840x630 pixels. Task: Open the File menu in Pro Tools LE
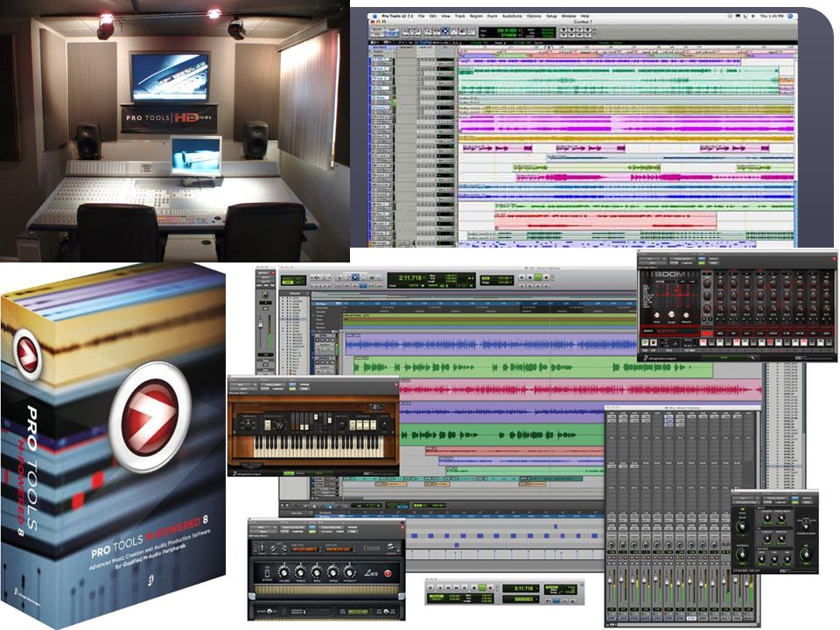[422, 17]
